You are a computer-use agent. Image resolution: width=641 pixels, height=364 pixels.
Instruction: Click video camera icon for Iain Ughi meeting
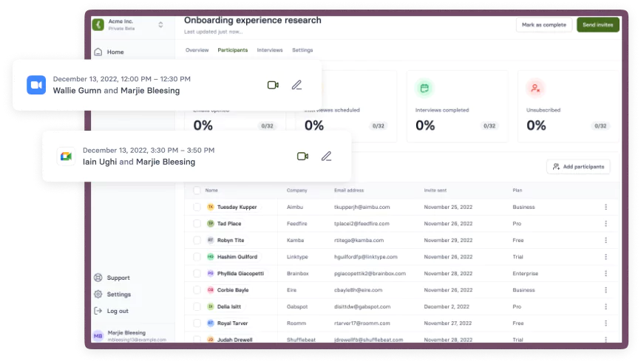click(x=302, y=156)
